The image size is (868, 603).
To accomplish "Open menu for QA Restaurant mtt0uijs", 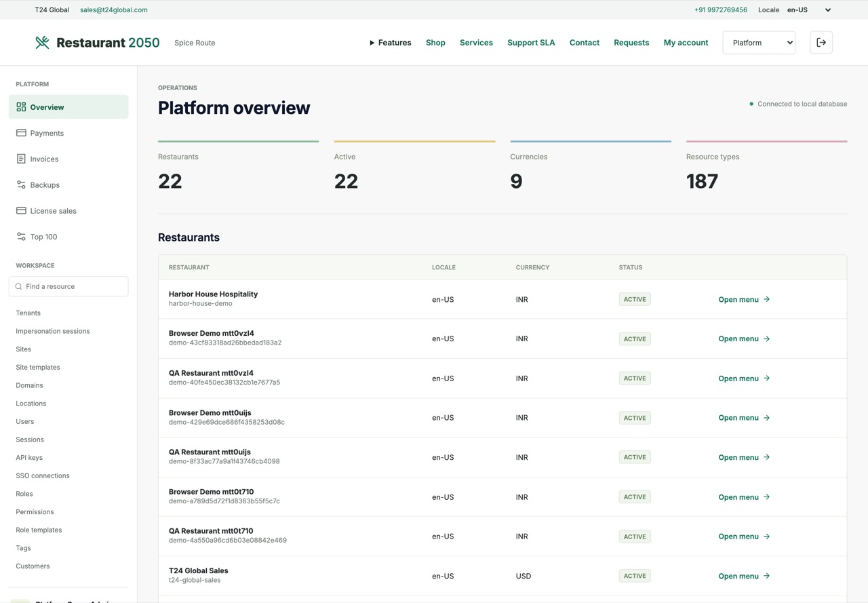I will pos(744,457).
